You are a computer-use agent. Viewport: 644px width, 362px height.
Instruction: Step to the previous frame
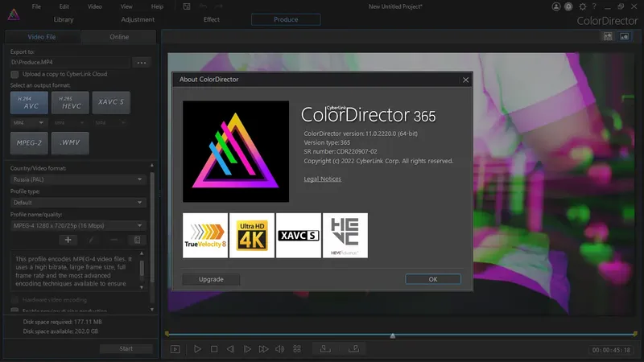point(230,349)
